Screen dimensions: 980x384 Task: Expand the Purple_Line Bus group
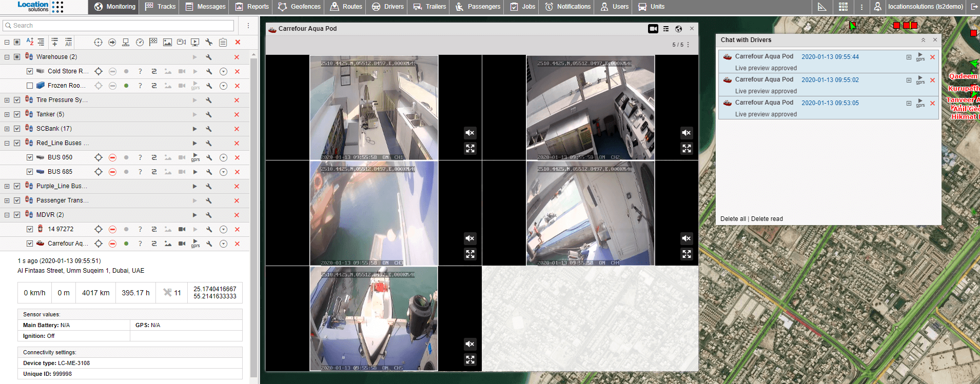[7, 186]
